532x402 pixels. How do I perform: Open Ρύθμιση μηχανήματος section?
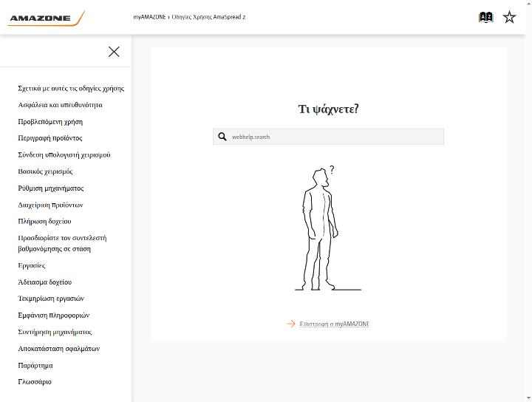[50, 188]
